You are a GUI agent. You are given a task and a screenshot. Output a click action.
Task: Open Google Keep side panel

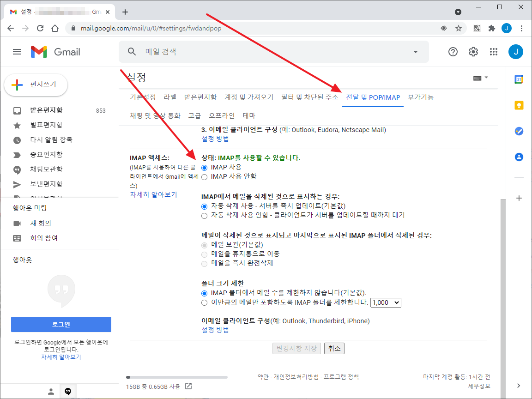pos(519,105)
